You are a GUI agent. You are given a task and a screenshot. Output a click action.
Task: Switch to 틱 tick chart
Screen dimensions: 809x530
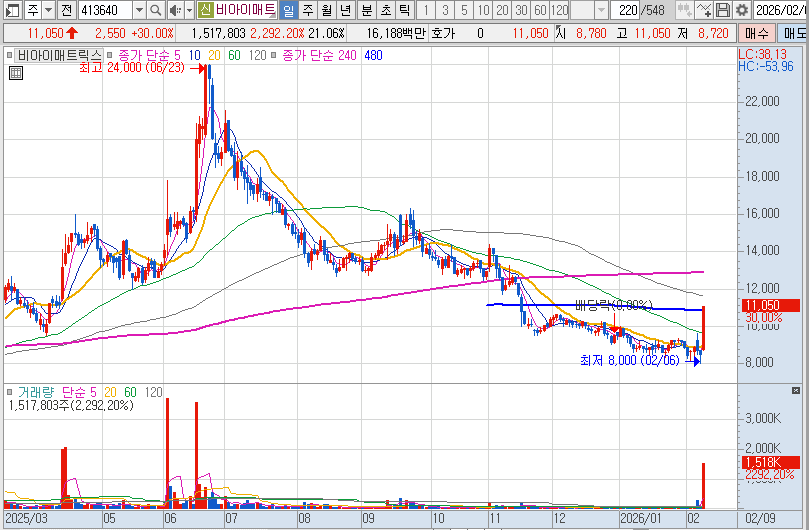click(x=405, y=10)
